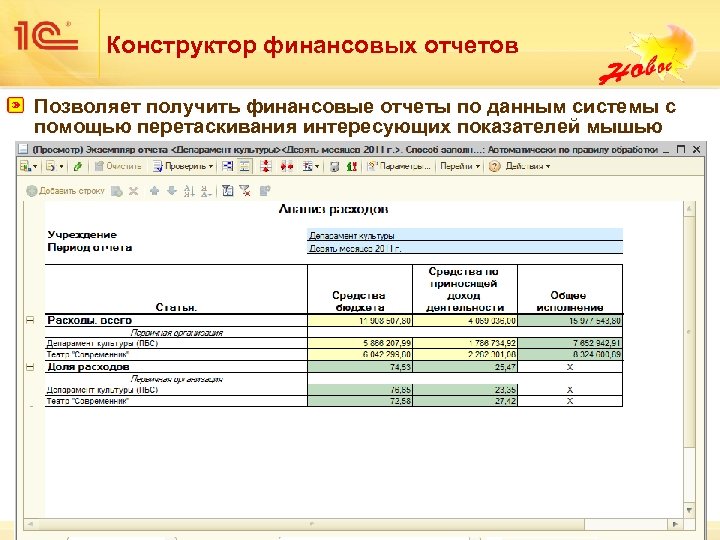
Task: Click the sort ascending icon
Action: point(189,191)
